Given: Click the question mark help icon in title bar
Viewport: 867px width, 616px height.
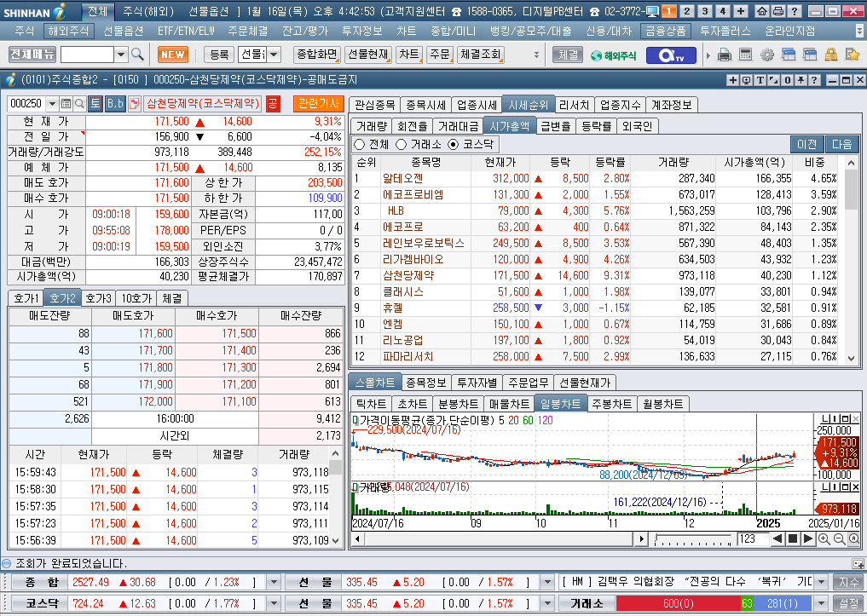Looking at the screenshot, I should point(794,11).
